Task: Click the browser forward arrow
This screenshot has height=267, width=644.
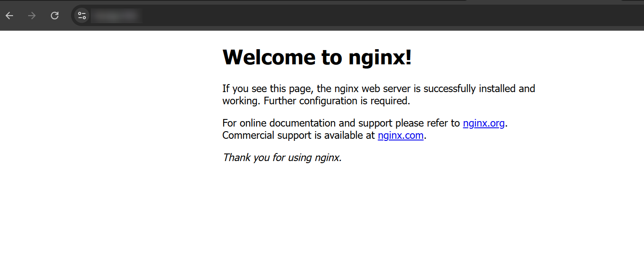Action: pyautogui.click(x=32, y=16)
